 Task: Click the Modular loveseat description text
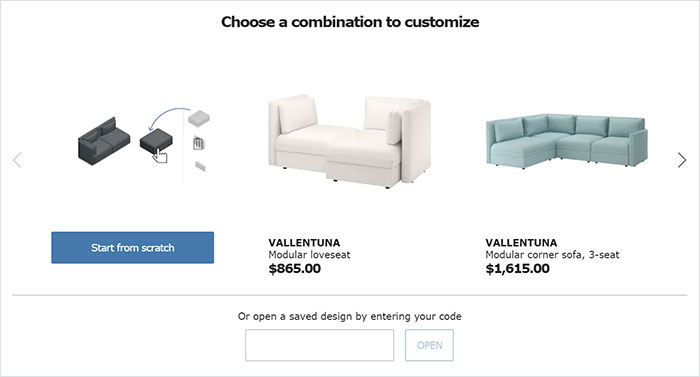pos(309,255)
